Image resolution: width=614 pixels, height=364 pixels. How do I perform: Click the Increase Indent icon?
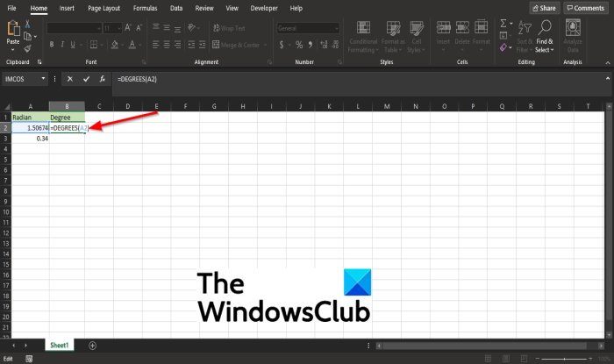click(x=202, y=45)
